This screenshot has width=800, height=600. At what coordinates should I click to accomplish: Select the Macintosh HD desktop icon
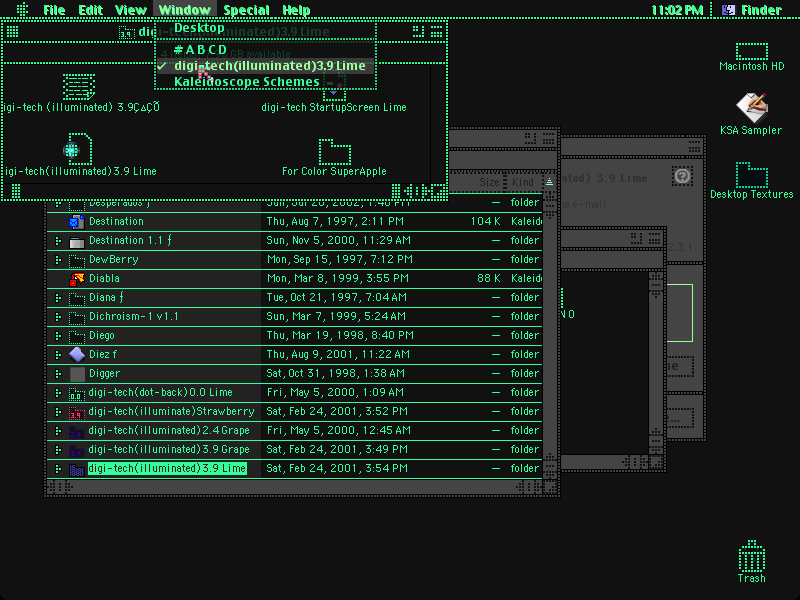pyautogui.click(x=752, y=52)
